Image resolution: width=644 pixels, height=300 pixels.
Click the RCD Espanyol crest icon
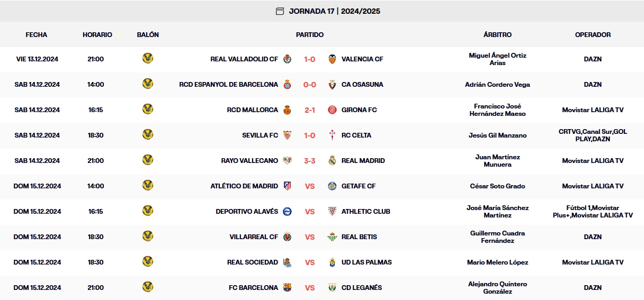pyautogui.click(x=287, y=84)
